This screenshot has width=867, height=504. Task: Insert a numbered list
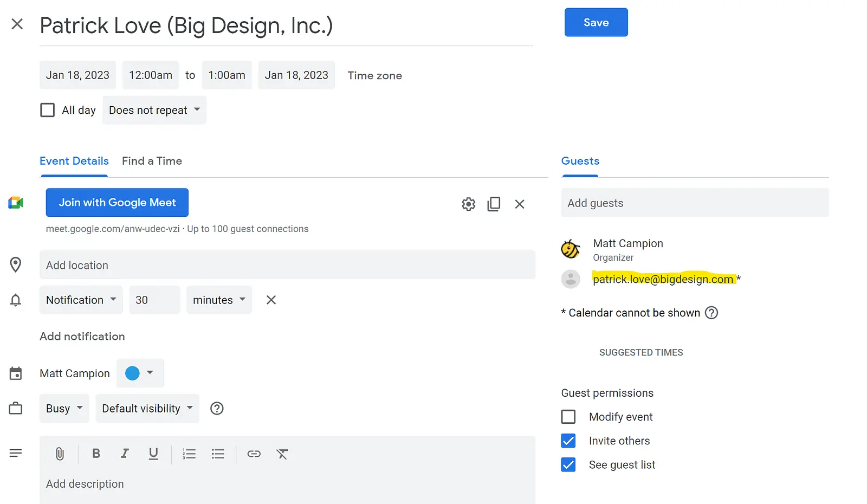[x=189, y=454]
